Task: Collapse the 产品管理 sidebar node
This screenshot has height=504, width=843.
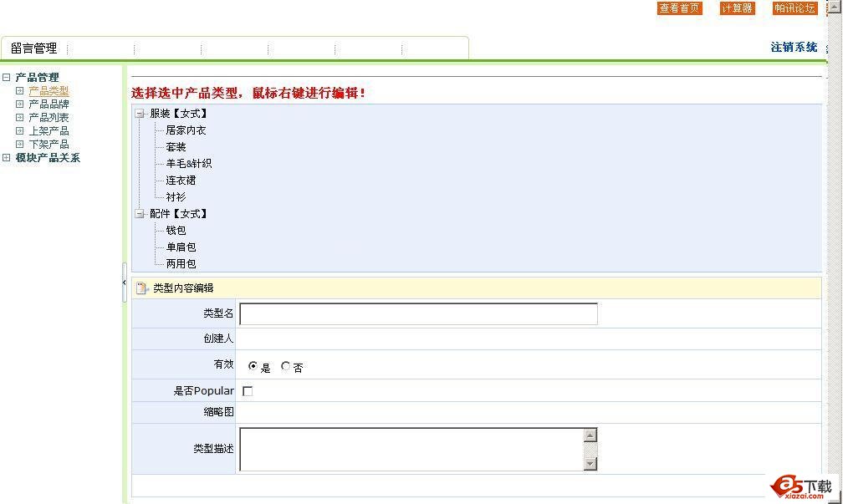Action: pyautogui.click(x=6, y=78)
